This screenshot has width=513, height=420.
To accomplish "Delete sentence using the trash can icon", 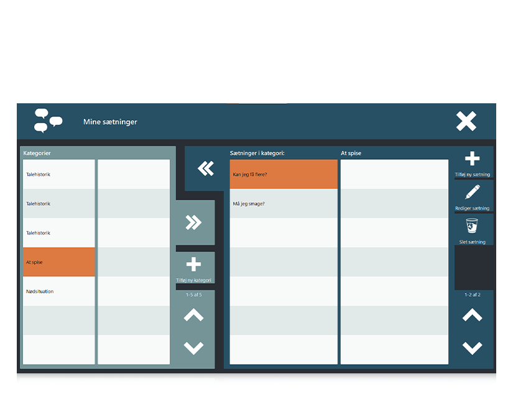I will click(x=472, y=229).
